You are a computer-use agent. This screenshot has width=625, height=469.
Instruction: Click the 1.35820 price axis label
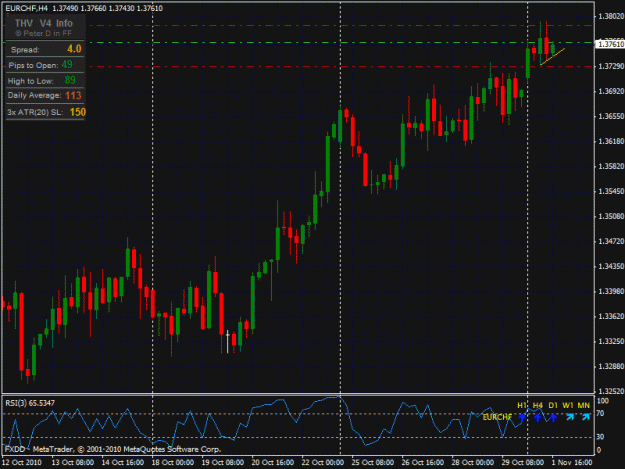[x=611, y=166]
